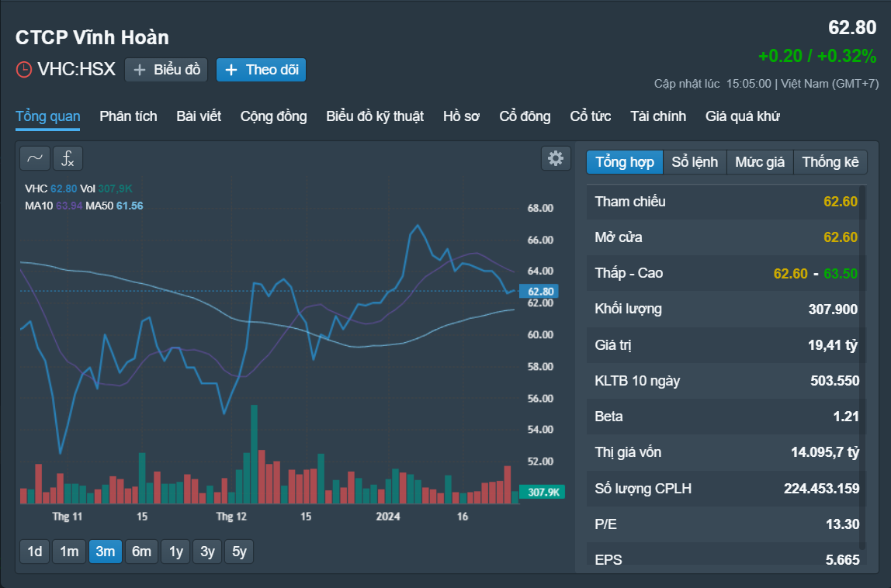Open the Hồ sơ tab
Screen dimensions: 891x588
coord(461,116)
